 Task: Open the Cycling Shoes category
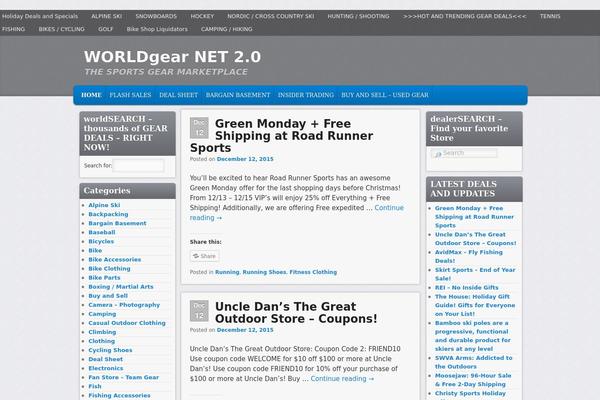[110, 350]
